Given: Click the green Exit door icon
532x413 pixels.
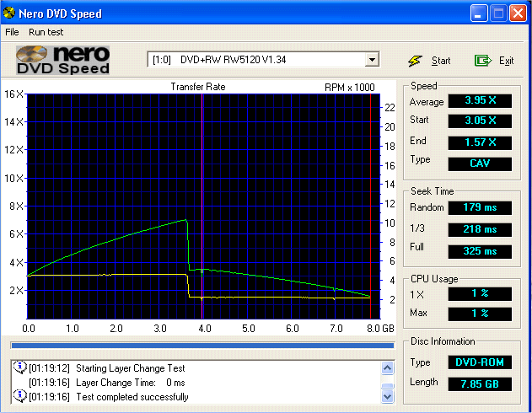Looking at the screenshot, I should pyautogui.click(x=482, y=61).
